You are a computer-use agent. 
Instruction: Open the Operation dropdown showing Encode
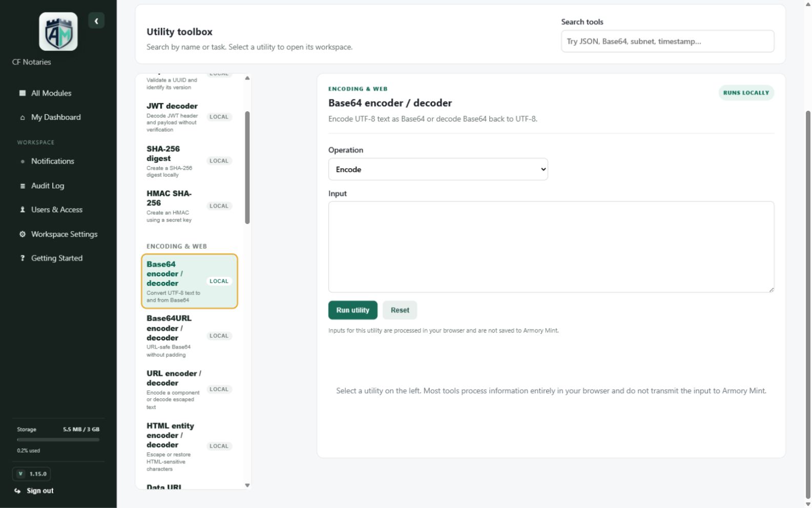438,170
